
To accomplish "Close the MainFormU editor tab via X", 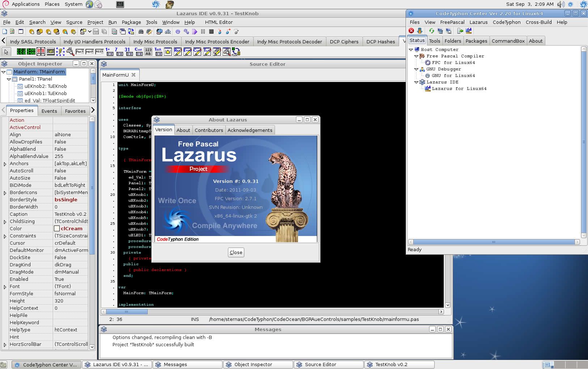I will tap(134, 75).
